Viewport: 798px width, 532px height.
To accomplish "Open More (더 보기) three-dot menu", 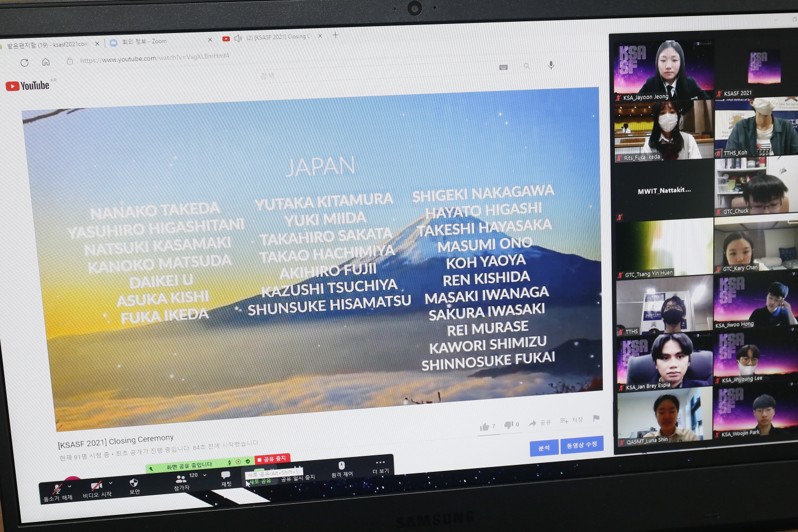I will coord(380,466).
